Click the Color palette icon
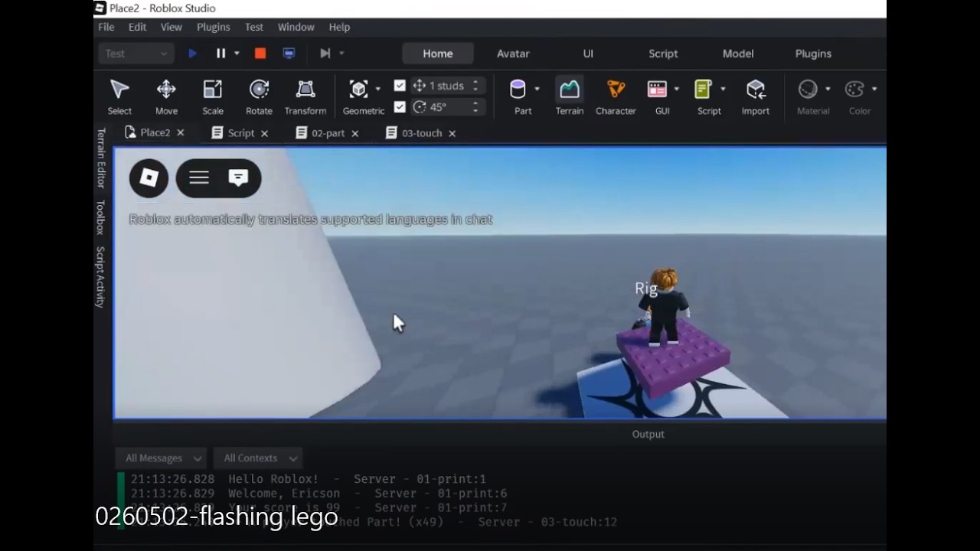 854,90
